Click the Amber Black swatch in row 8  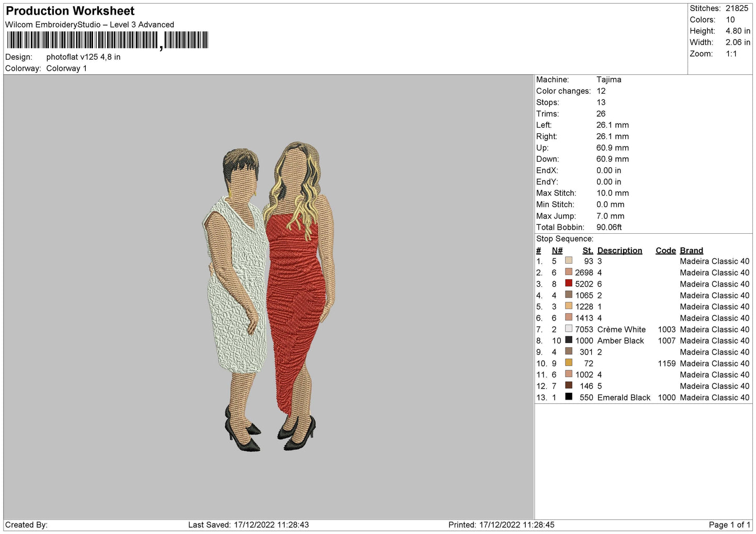pos(568,340)
